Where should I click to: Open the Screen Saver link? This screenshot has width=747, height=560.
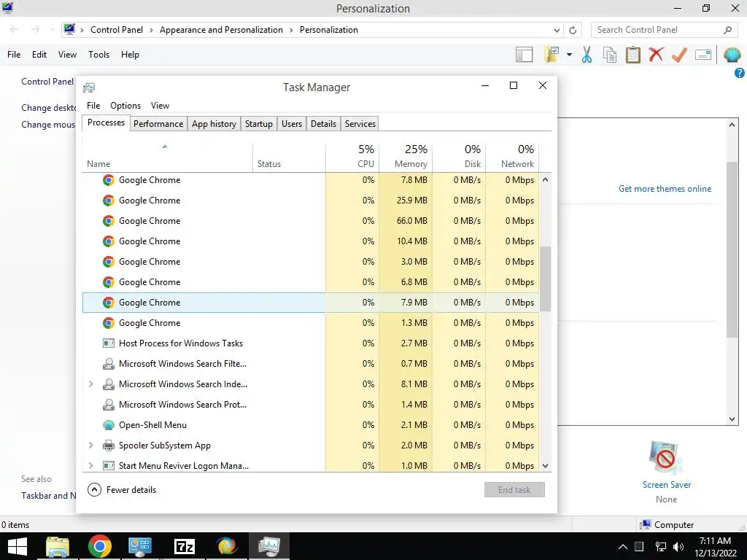667,485
